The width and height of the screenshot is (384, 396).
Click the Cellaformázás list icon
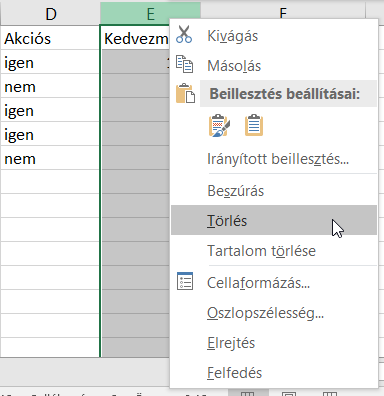point(185,281)
